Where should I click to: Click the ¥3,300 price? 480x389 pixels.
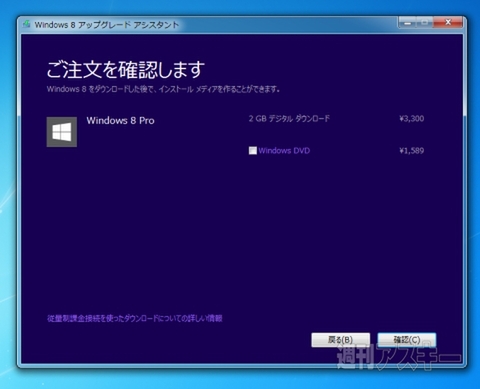pyautogui.click(x=412, y=118)
